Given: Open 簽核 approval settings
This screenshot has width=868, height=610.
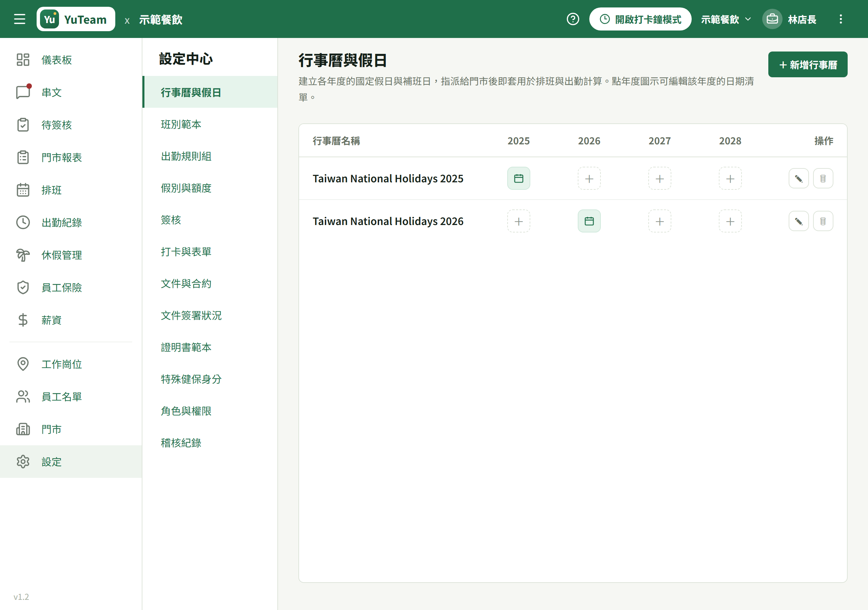Looking at the screenshot, I should coord(210,220).
